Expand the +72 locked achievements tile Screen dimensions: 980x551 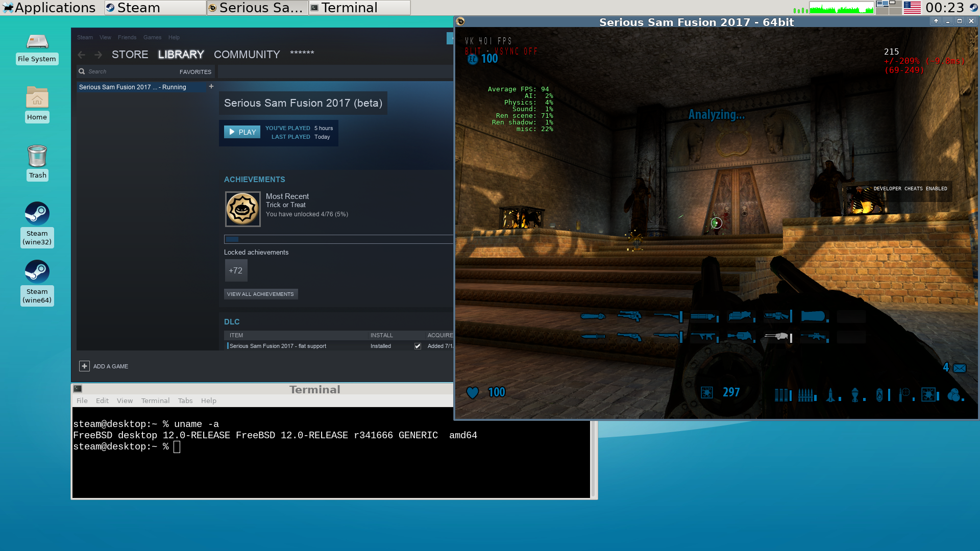pos(236,270)
